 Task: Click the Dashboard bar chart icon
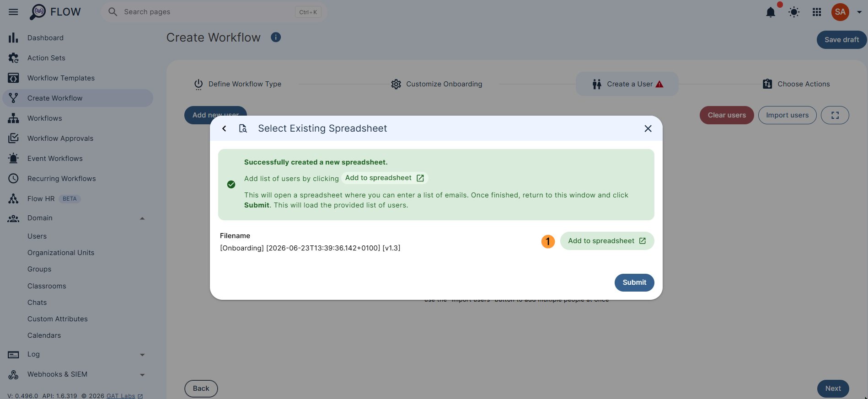point(13,38)
